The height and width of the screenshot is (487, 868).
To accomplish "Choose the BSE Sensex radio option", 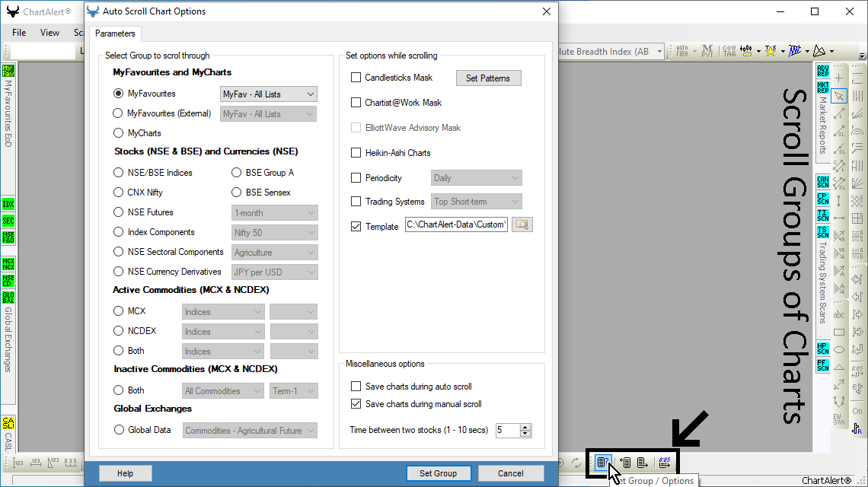I will [236, 192].
